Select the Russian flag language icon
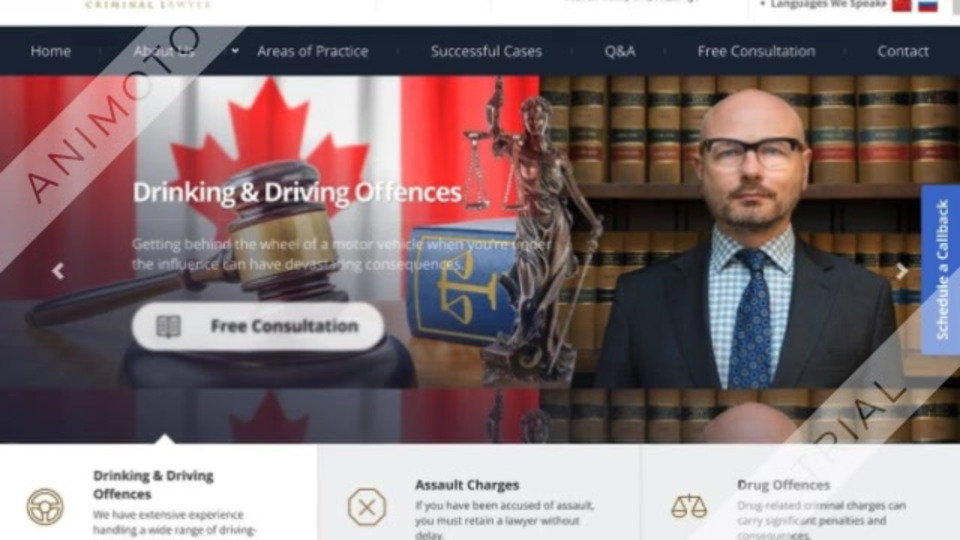Screen dimensions: 960x540 (928, 6)
